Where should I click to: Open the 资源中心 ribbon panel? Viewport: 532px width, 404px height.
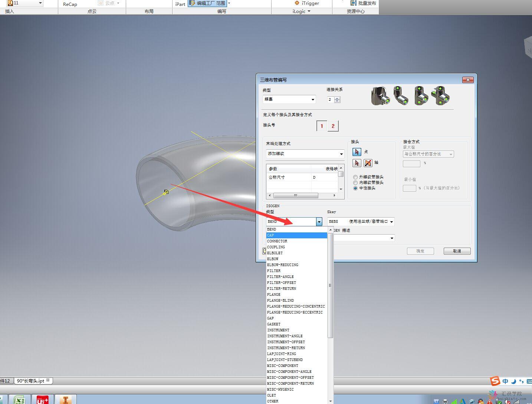click(x=355, y=11)
